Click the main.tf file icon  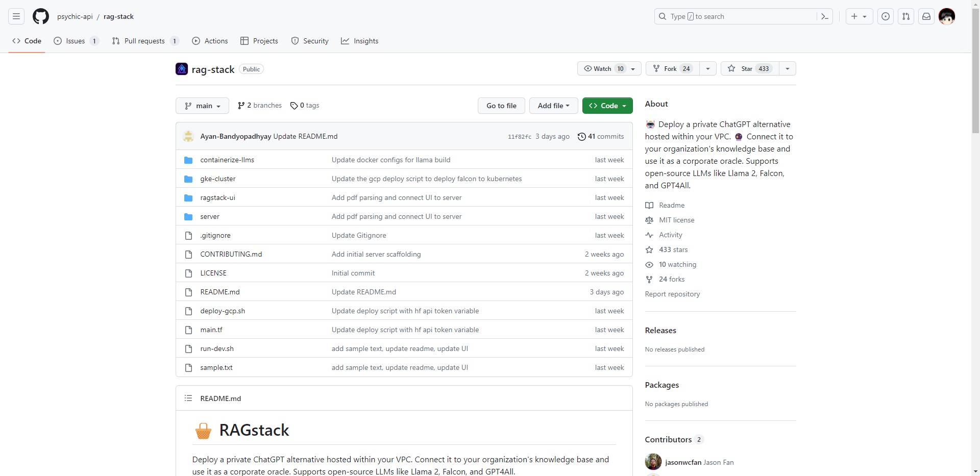188,330
